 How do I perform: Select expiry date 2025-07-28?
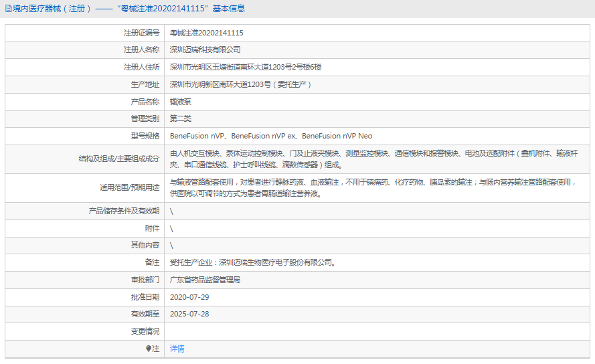click(x=189, y=314)
